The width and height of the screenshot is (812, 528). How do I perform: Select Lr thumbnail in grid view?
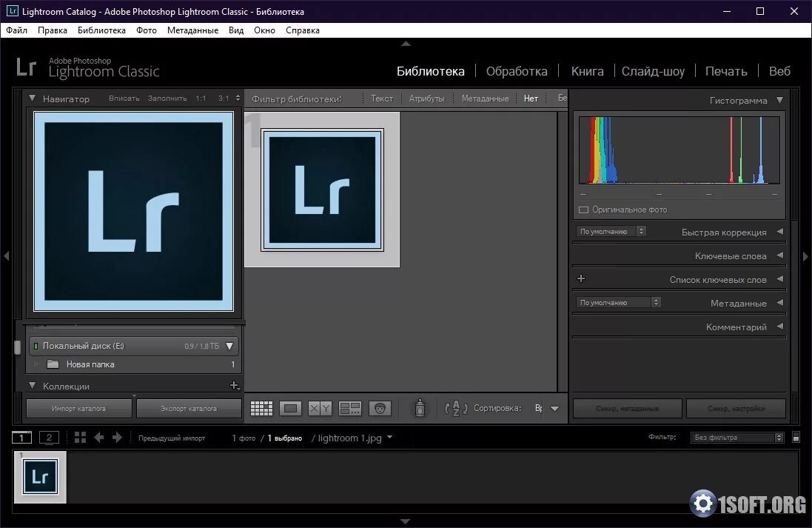322,190
